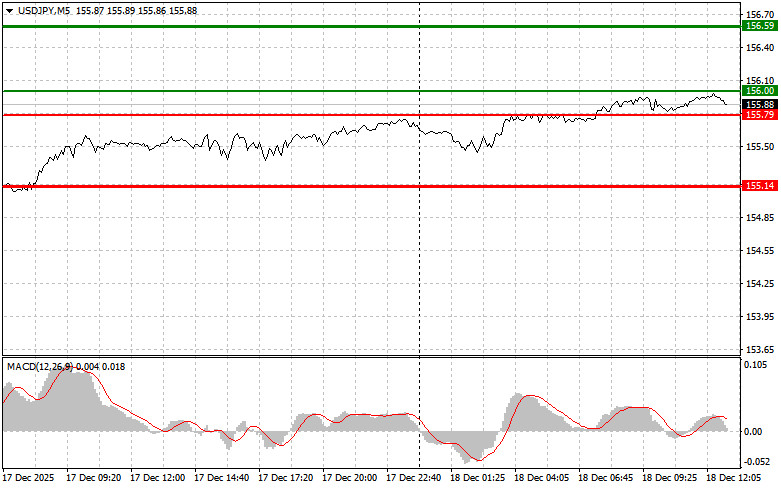781x489 pixels.
Task: Click the 17 Dec 17:20 time label
Action: click(286, 478)
